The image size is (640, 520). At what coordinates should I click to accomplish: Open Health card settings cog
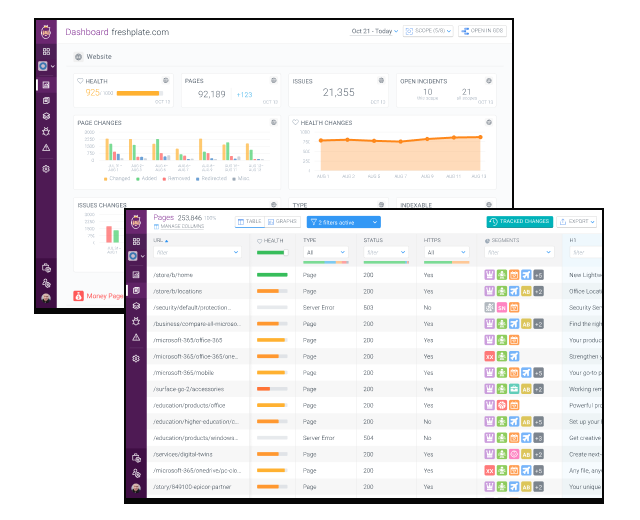tap(166, 80)
